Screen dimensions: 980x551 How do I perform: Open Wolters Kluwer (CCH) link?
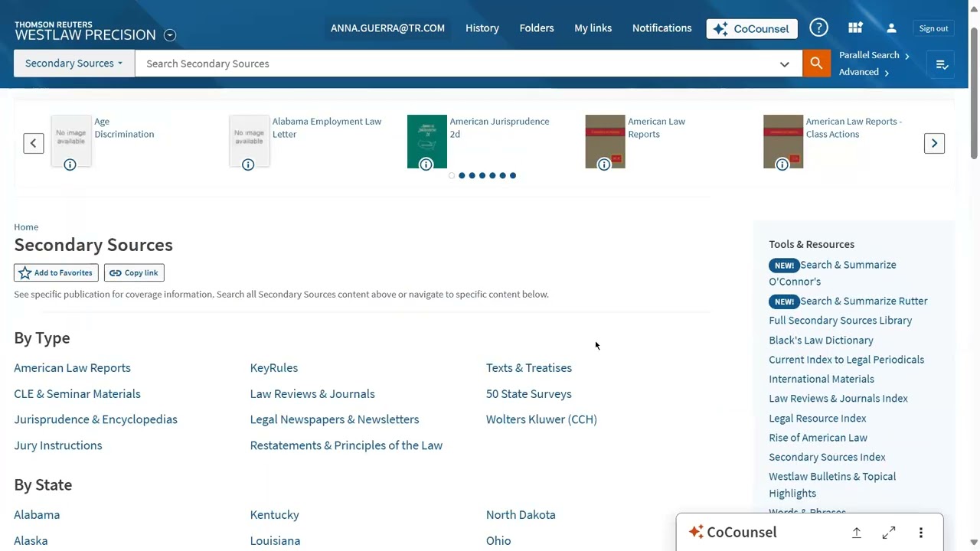(541, 419)
